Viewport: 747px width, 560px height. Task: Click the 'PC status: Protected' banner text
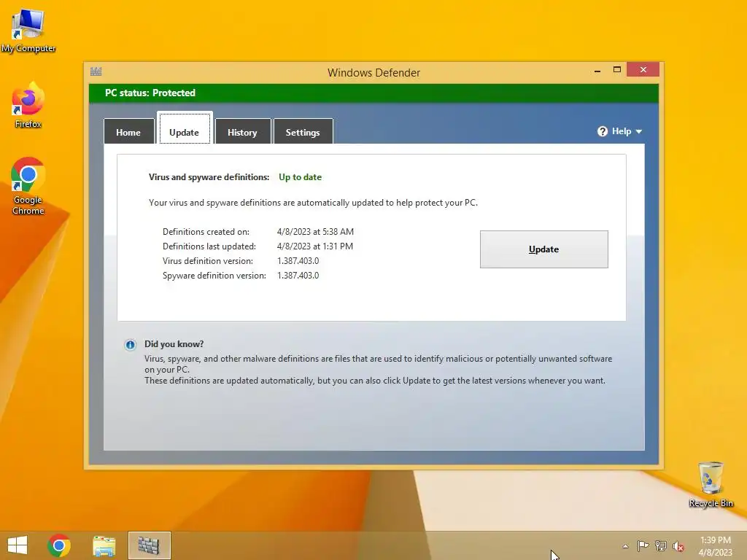(x=150, y=93)
